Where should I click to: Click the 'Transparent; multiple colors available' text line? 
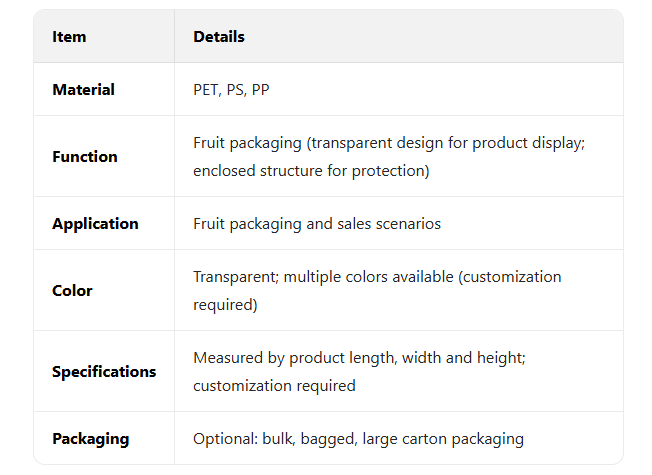[x=377, y=277]
